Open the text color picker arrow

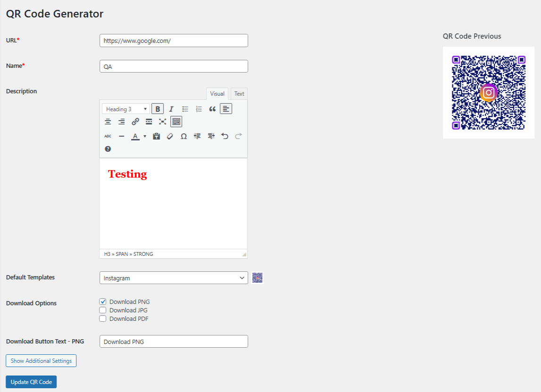pos(145,136)
